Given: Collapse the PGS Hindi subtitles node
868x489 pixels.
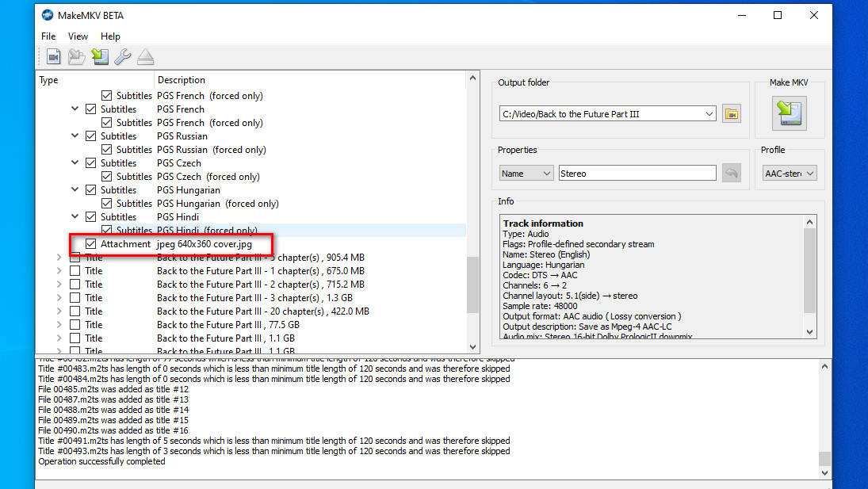Looking at the screenshot, I should 75,217.
